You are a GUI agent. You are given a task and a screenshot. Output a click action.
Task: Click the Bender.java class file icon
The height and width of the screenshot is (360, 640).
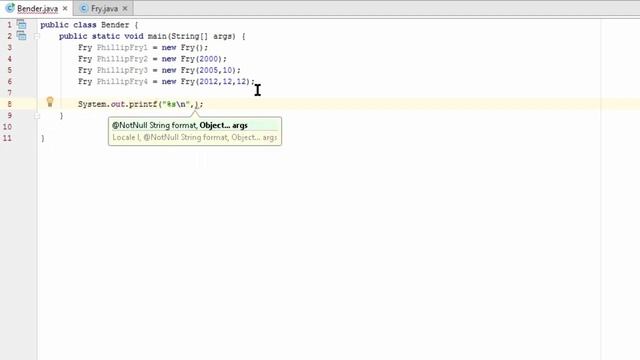point(10,8)
